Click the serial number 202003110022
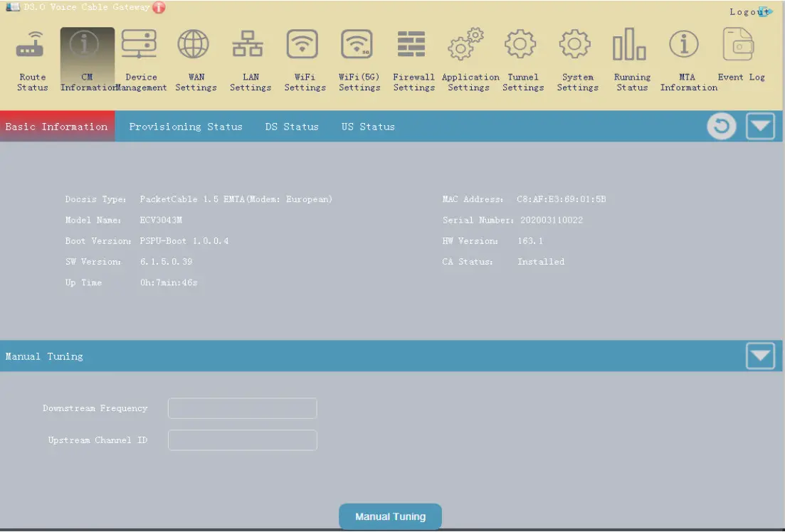The height and width of the screenshot is (532, 785). coord(551,220)
